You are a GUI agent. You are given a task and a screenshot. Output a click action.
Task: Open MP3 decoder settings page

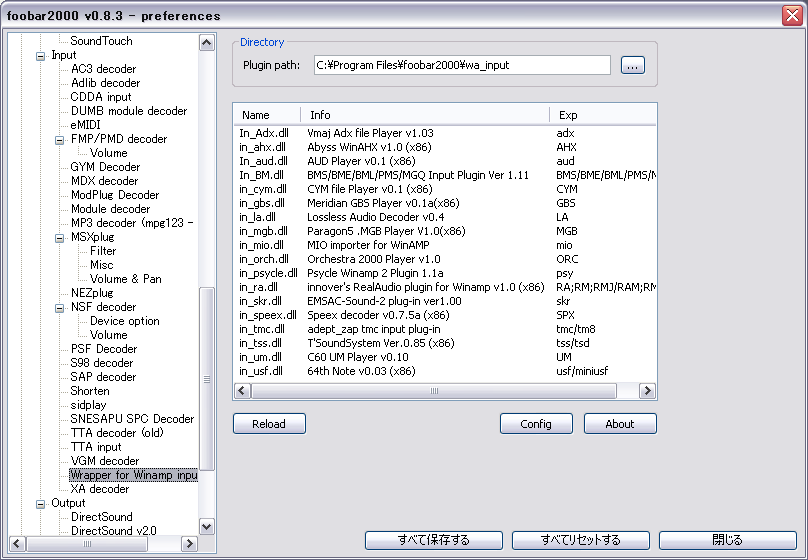(131, 223)
